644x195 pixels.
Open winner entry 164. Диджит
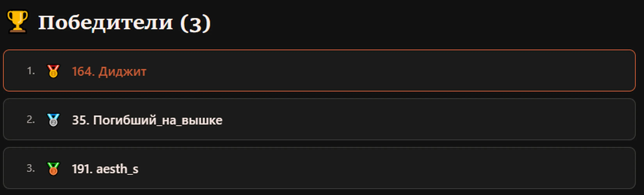pos(109,71)
